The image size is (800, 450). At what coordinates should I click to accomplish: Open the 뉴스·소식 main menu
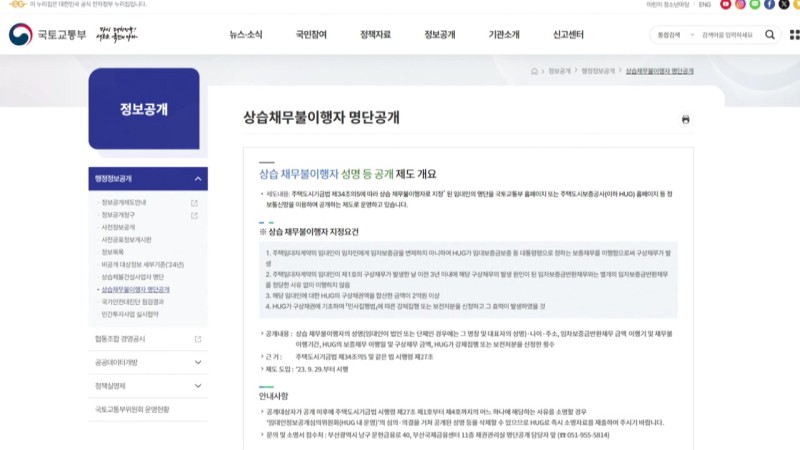246,35
